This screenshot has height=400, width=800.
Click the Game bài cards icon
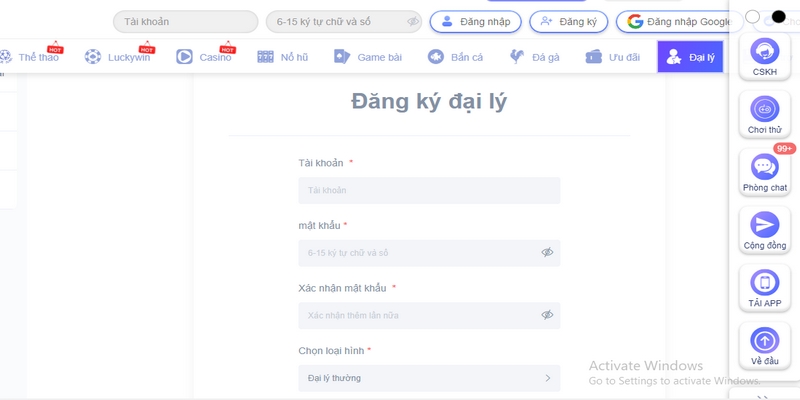[x=342, y=57]
